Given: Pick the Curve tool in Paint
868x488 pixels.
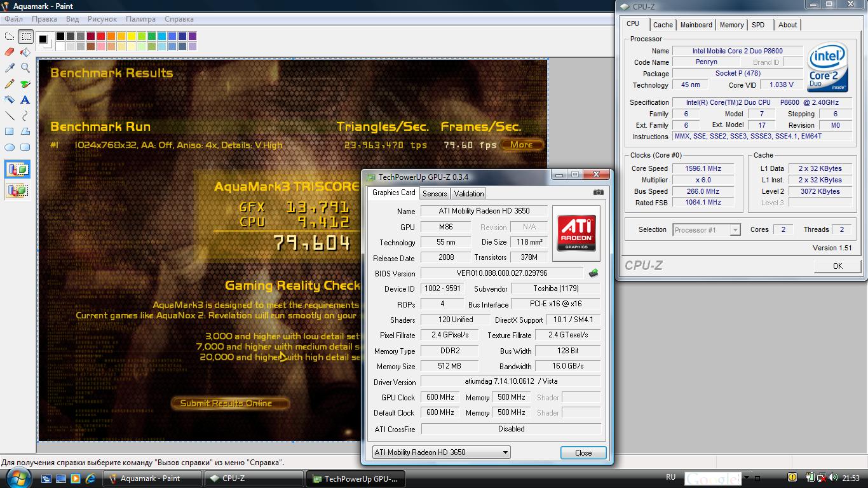Looking at the screenshot, I should 25,116.
